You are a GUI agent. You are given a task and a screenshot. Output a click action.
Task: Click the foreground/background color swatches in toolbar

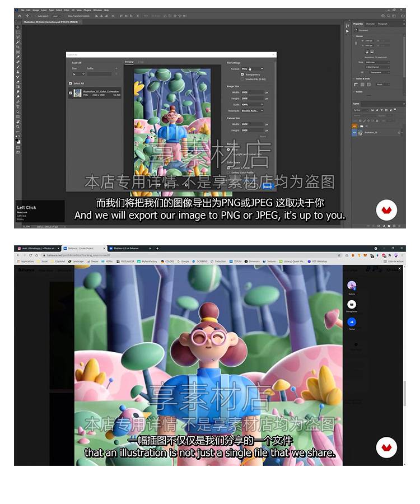click(x=18, y=141)
